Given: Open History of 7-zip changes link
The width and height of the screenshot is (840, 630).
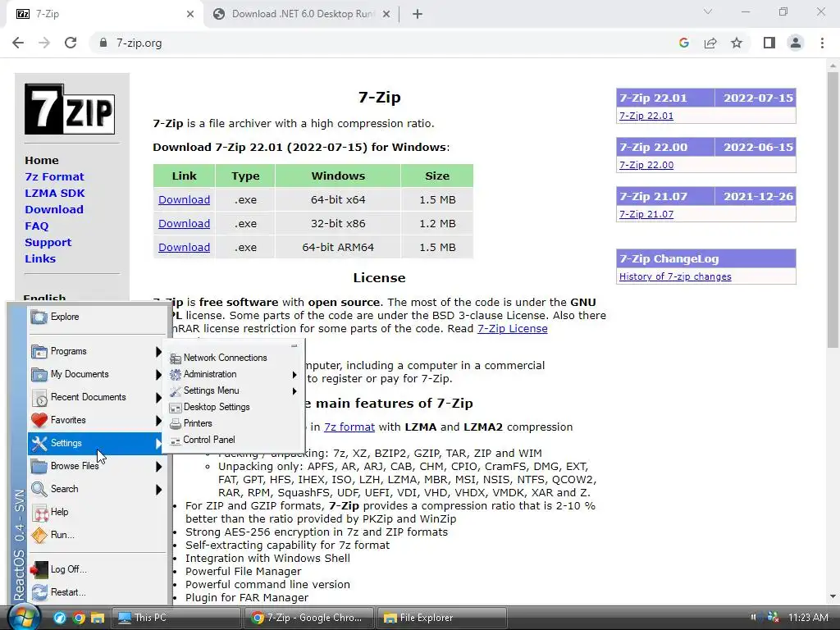Looking at the screenshot, I should [675, 276].
